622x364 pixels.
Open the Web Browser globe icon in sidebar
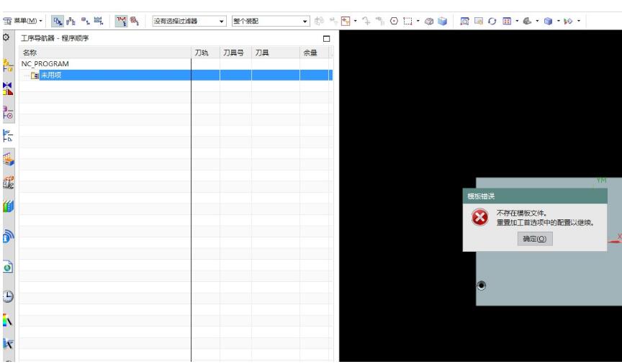[8, 235]
